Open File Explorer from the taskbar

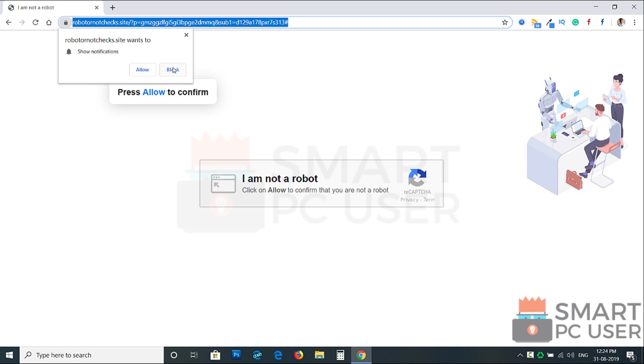(x=320, y=355)
